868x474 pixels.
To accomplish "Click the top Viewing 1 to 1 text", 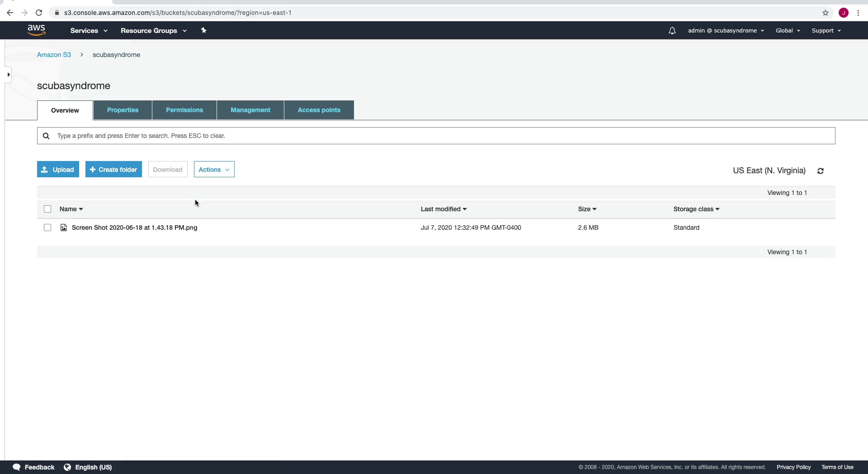I will (787, 193).
